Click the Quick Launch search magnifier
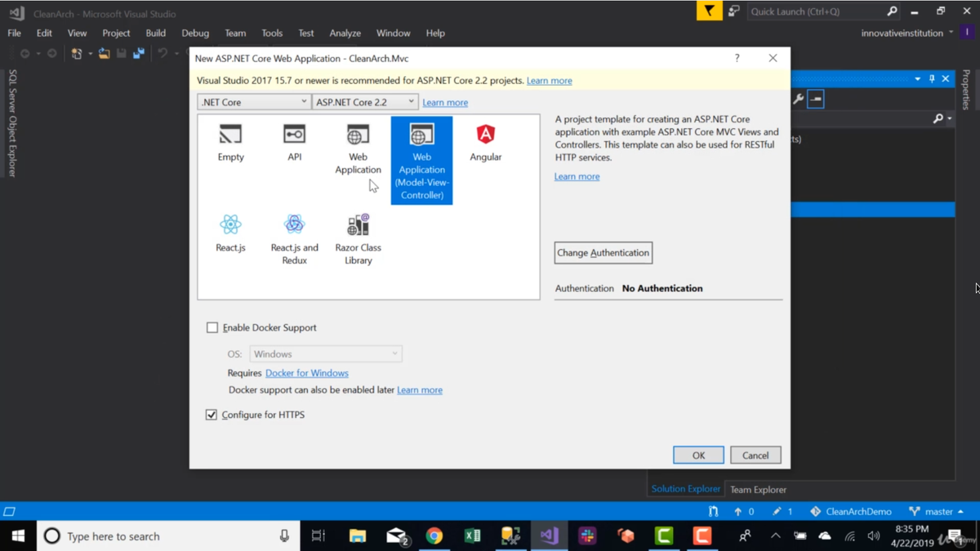Screen dimensions: 980x551 click(x=892, y=11)
